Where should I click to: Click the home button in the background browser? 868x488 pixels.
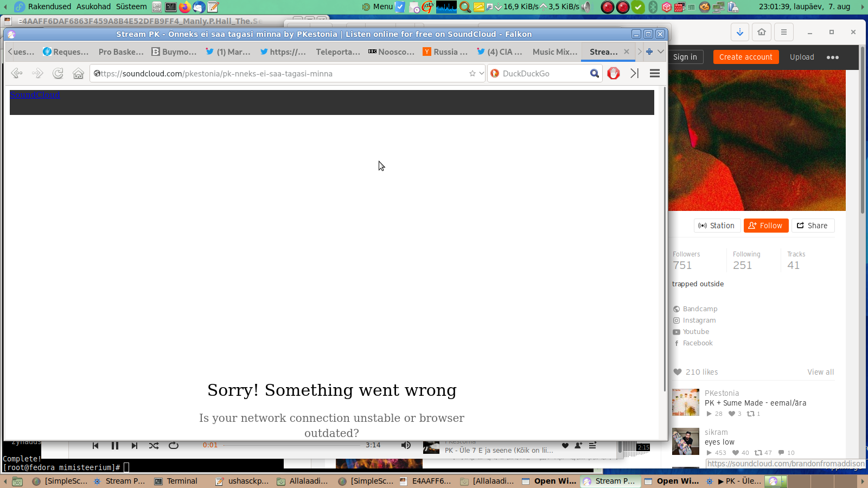762,32
